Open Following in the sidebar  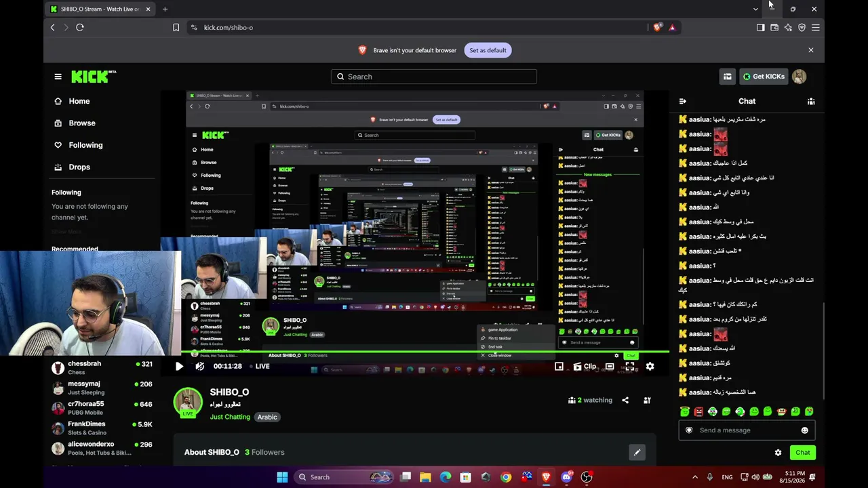tap(85, 145)
